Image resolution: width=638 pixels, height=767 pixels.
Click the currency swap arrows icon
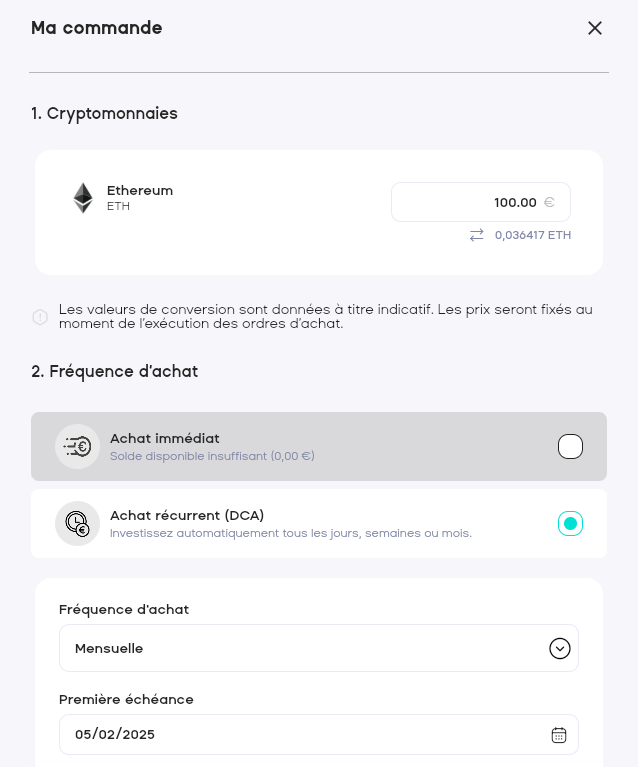(476, 235)
